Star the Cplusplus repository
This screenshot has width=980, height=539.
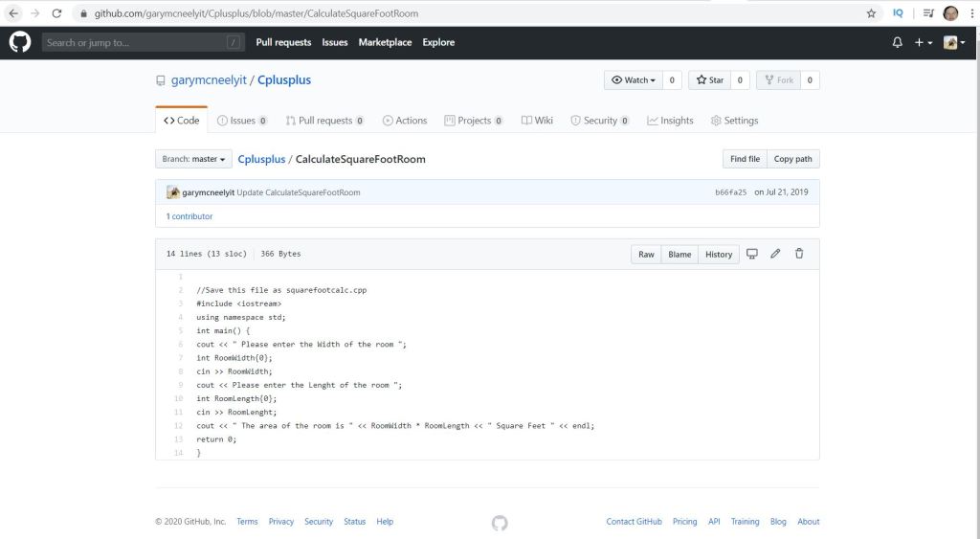click(x=709, y=80)
